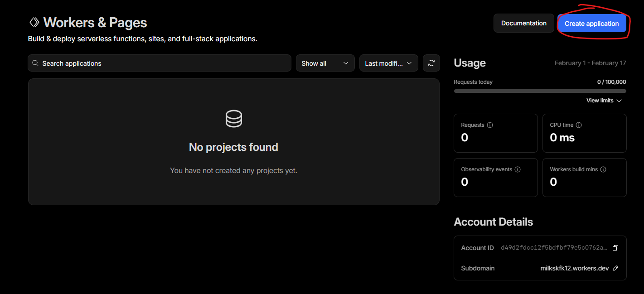Click the 0 / 100,000 requests count
The height and width of the screenshot is (294, 644).
tap(612, 82)
